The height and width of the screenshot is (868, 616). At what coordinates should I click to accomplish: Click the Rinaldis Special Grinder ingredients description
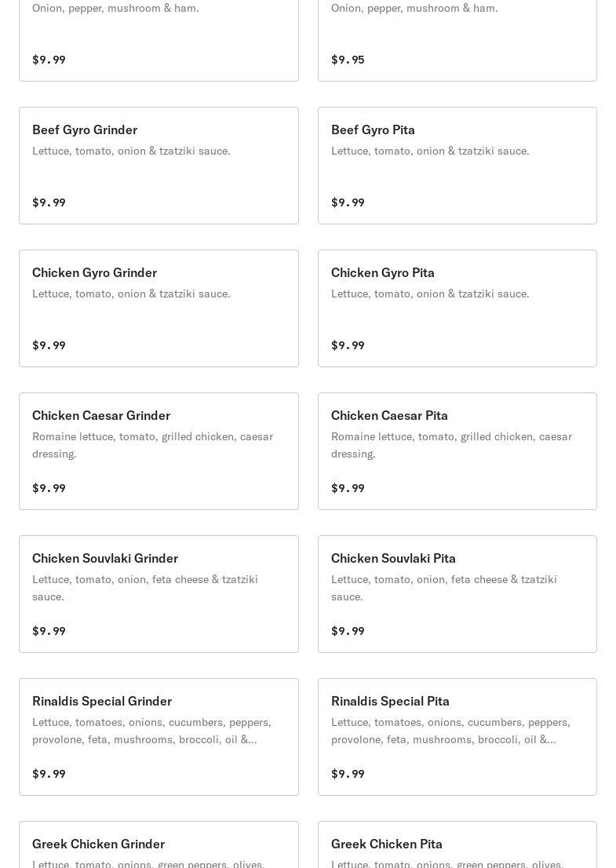151,731
